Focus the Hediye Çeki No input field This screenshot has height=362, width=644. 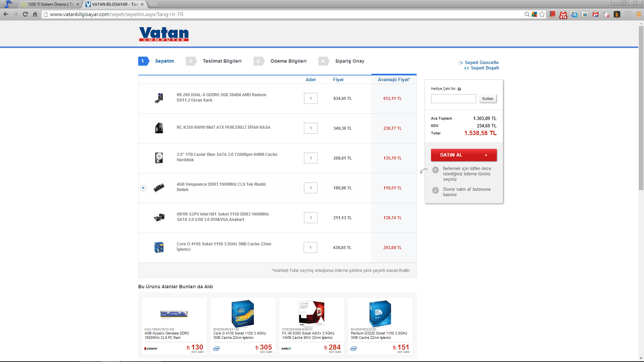[x=453, y=99]
